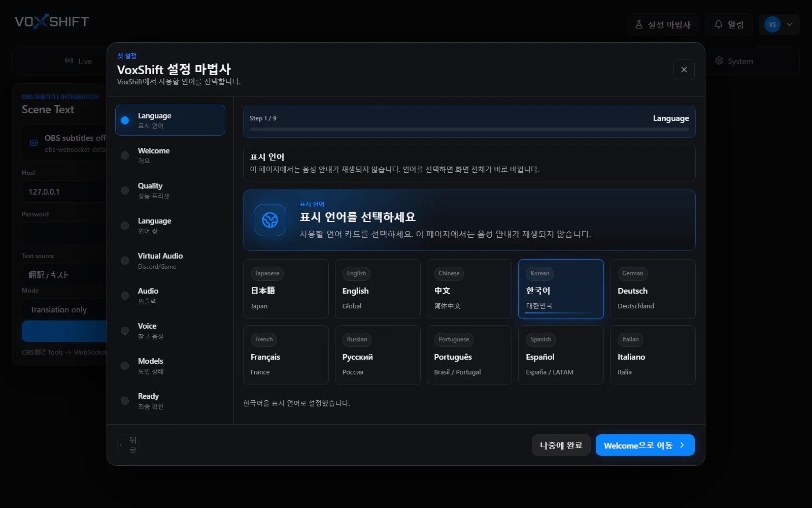Screen dimensions: 812x508
Task: Click the OBS subtitles icon in Scene Text panel
Action: coord(34,143)
